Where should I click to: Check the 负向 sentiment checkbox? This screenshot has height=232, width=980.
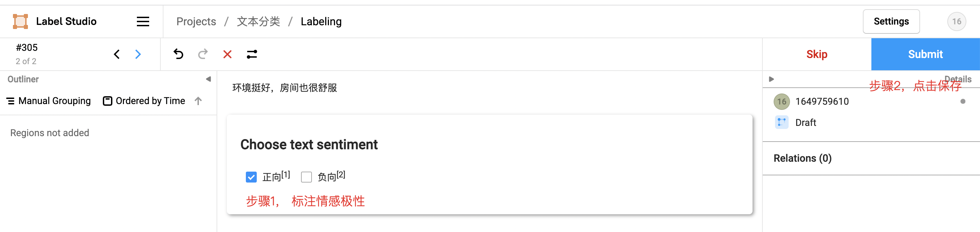[x=306, y=177]
